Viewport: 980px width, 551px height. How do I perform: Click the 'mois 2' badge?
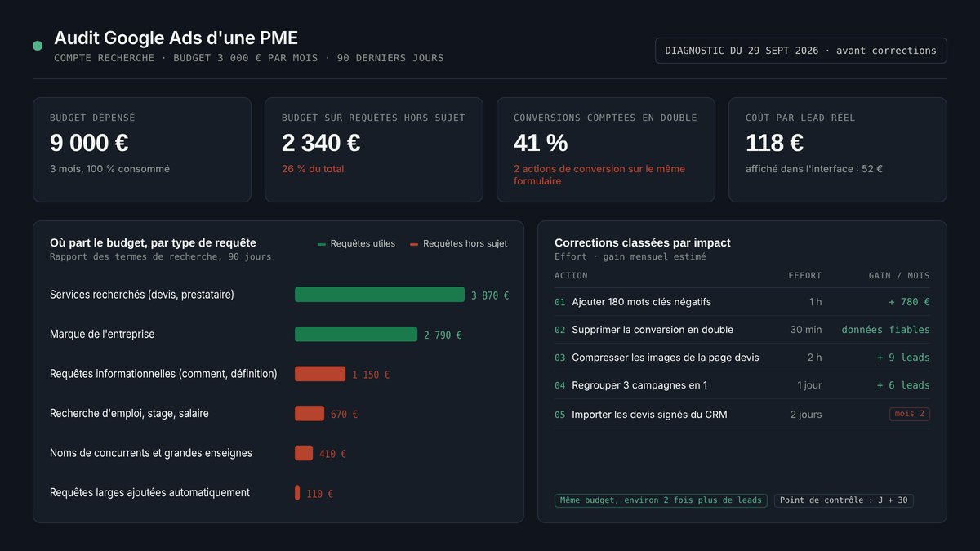pyautogui.click(x=910, y=414)
